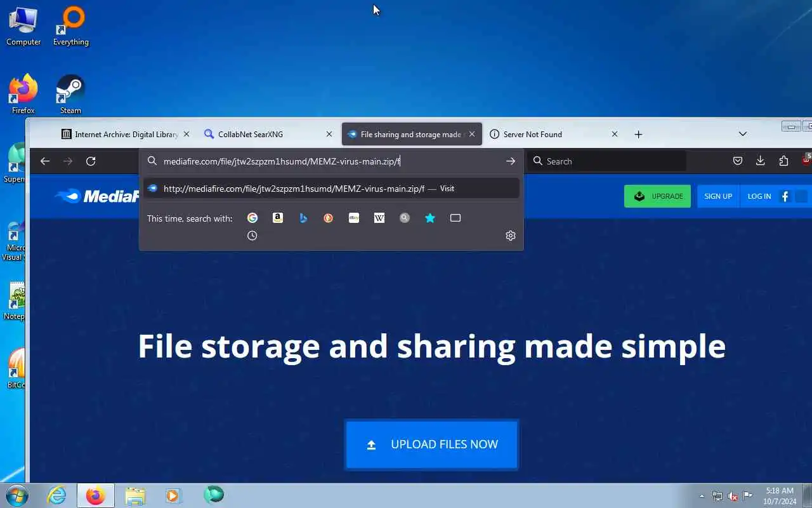Show hidden tray icons arrow
The width and height of the screenshot is (812, 508).
click(702, 496)
